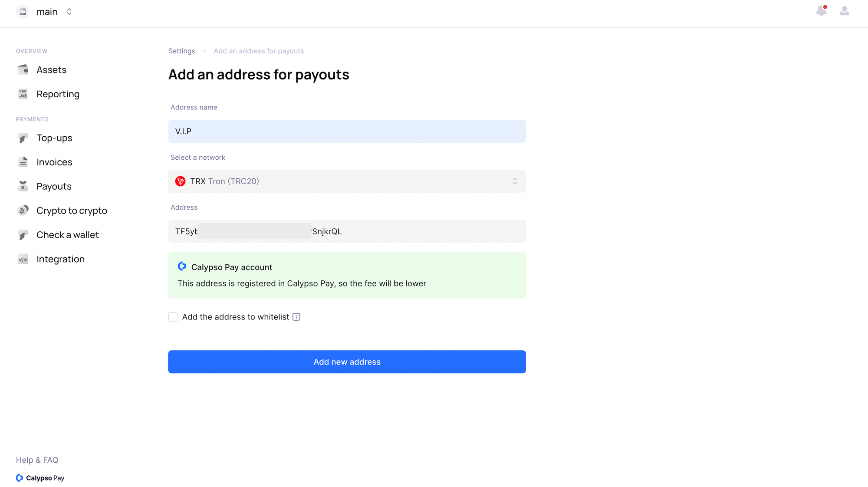868x487 pixels.
Task: Enable Add the address to whitelist checkbox
Action: click(173, 317)
